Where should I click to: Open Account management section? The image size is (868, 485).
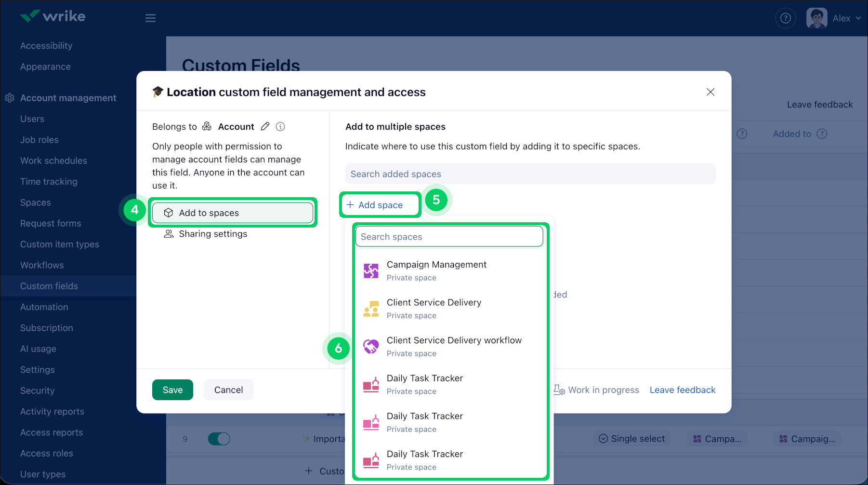tap(68, 98)
